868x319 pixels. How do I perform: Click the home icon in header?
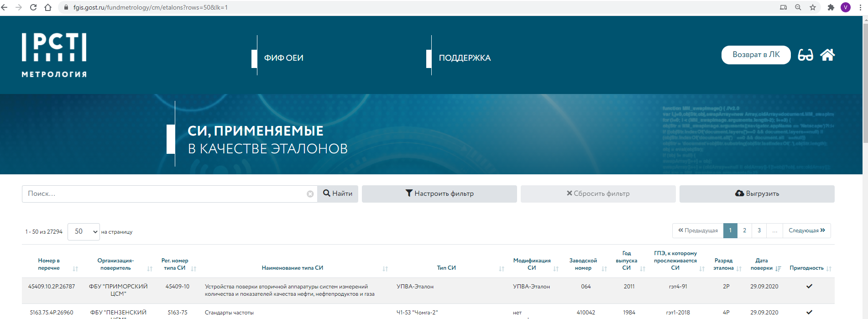tap(827, 55)
